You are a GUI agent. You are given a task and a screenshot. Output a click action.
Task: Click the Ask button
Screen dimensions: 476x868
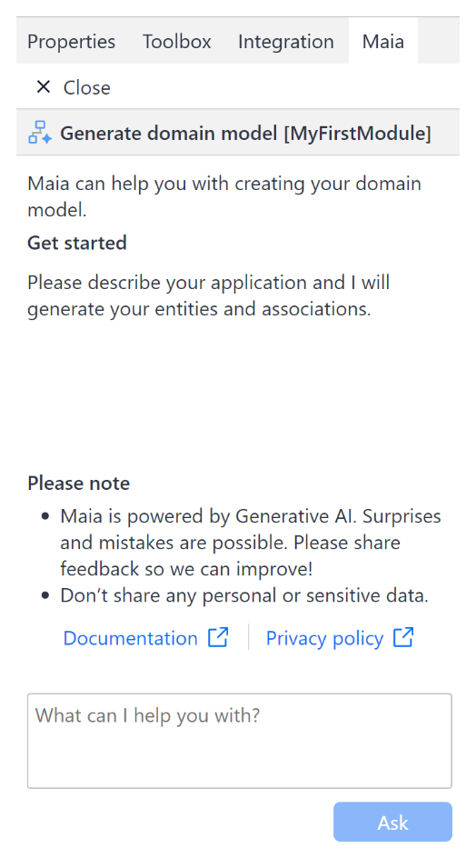click(x=392, y=822)
